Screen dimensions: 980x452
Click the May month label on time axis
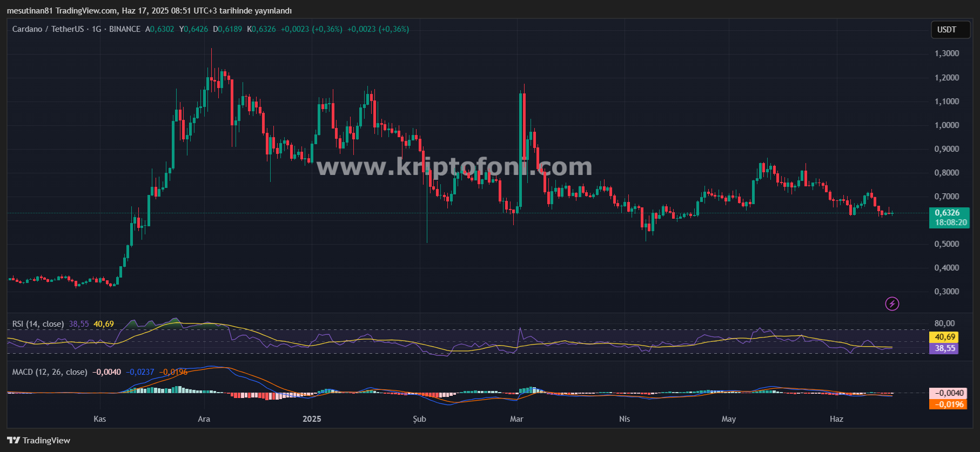tap(729, 419)
